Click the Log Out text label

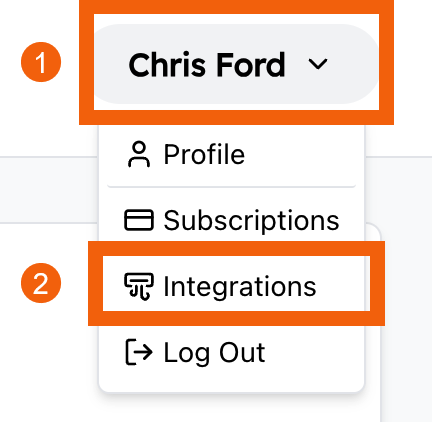[x=215, y=353]
